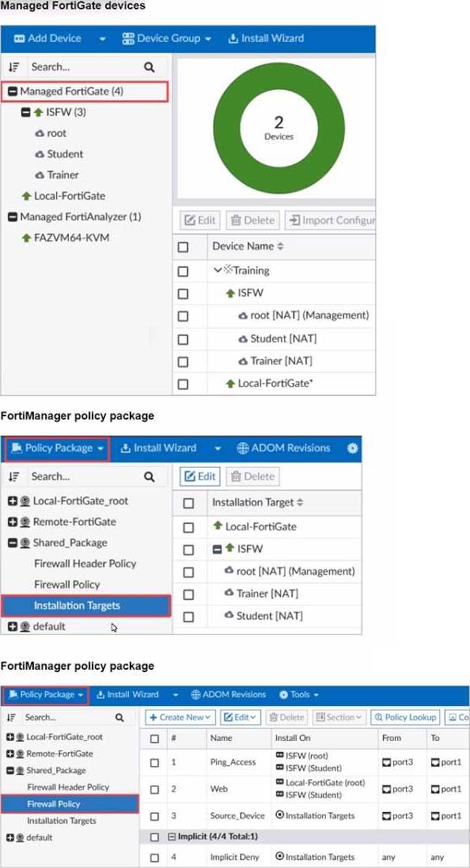The image size is (470, 868).
Task: Check Student [NAT] in the Installation Target list
Action: pyautogui.click(x=189, y=617)
